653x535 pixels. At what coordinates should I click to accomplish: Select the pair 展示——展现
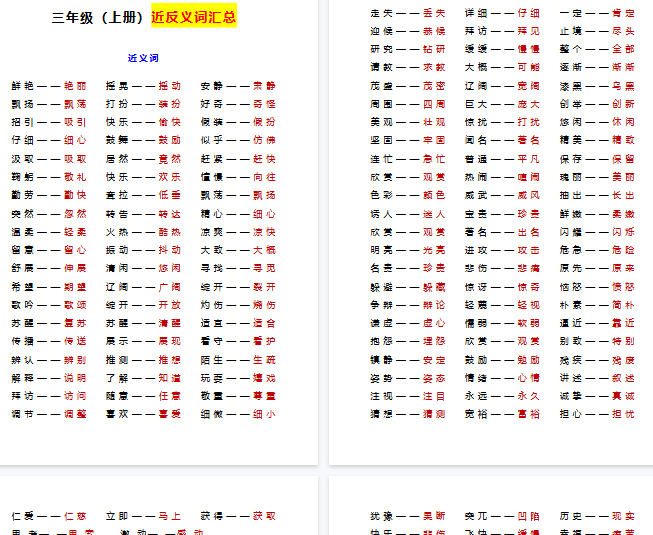143,341
